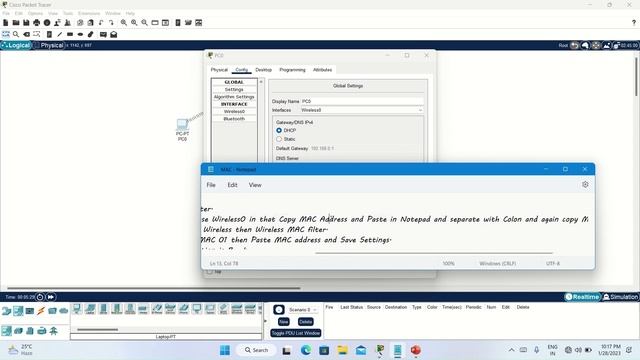Viewport: 640px width, 360px height.
Task: Select the Draw Ellipse tool
Action: coord(80,34)
